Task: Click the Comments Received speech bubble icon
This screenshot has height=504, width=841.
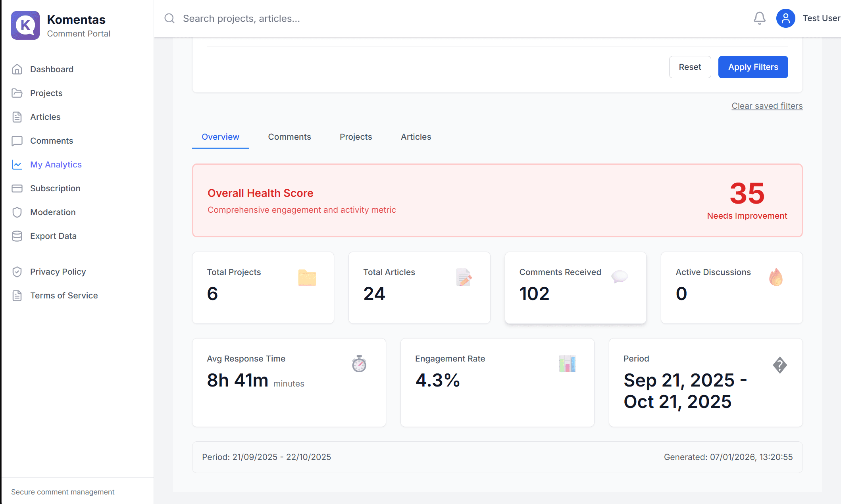Action: pyautogui.click(x=619, y=277)
